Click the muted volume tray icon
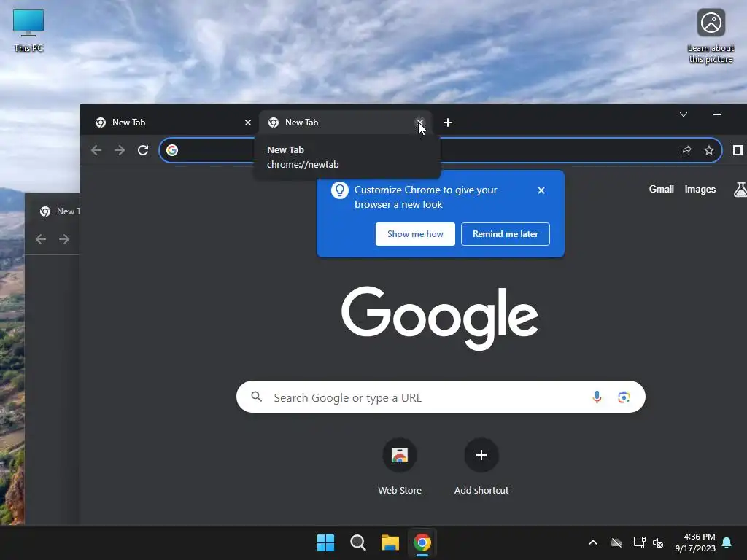The height and width of the screenshot is (560, 747). click(x=658, y=542)
